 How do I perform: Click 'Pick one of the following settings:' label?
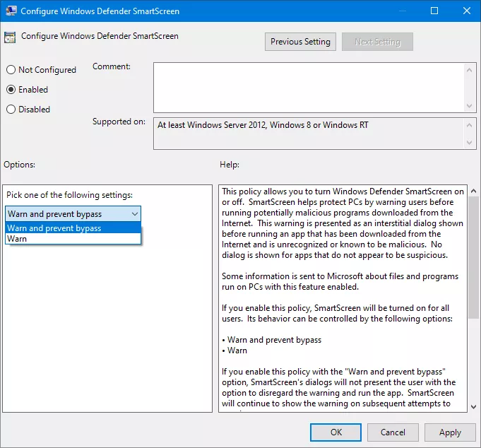[70, 195]
